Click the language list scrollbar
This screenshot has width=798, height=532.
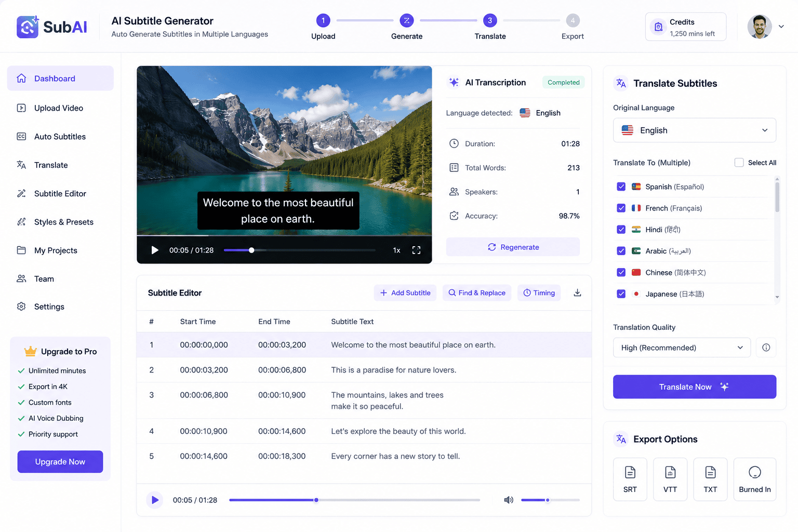click(x=777, y=197)
